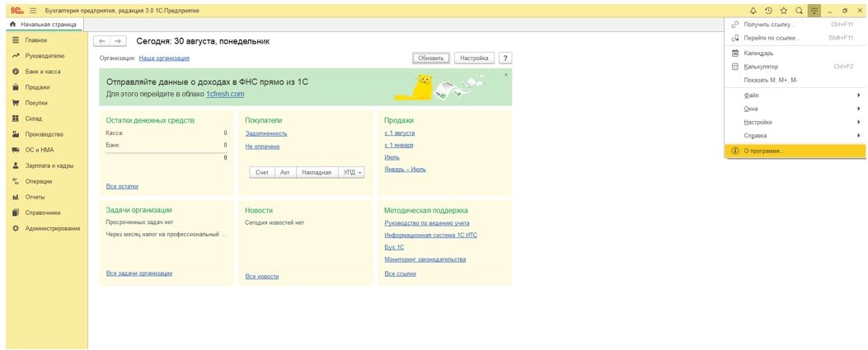Open the search magnifier icon

[799, 11]
